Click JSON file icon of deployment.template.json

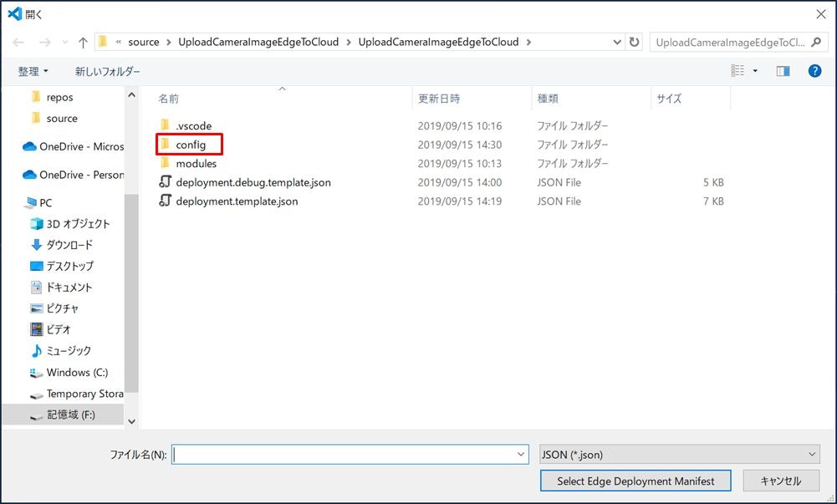(165, 201)
